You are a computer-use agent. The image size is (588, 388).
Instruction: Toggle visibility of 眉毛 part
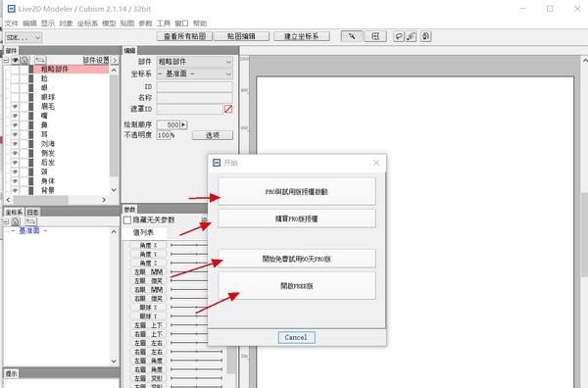(x=15, y=107)
